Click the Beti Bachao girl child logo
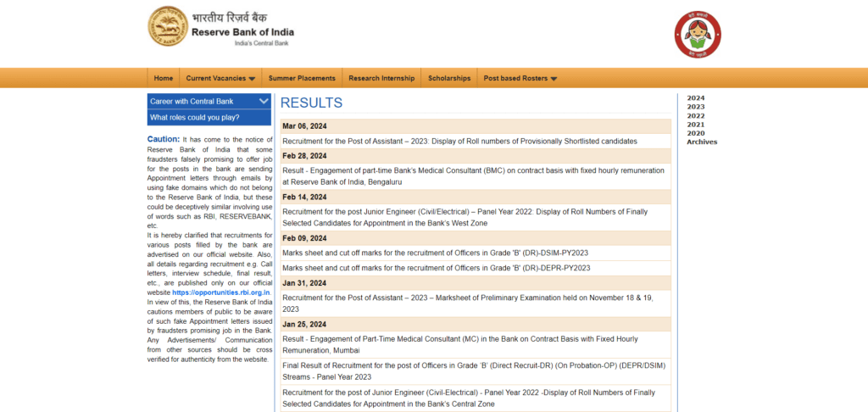Image resolution: width=868 pixels, height=412 pixels. tap(698, 34)
